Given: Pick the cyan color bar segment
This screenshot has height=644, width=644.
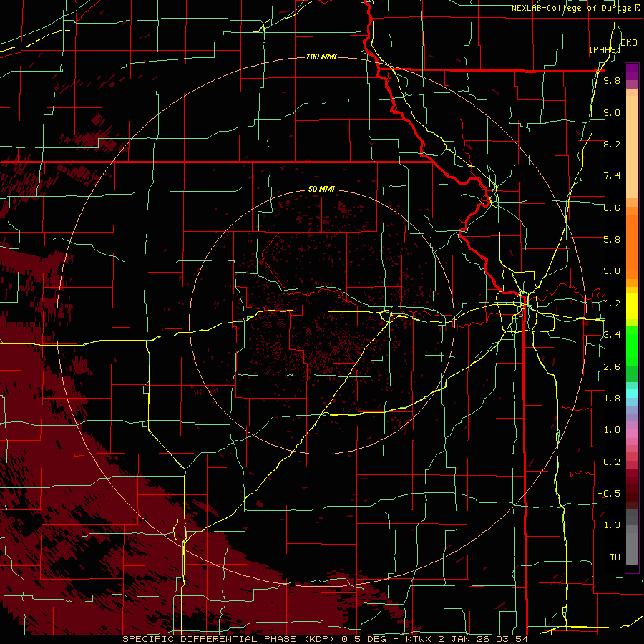Looking at the screenshot, I should [x=632, y=394].
